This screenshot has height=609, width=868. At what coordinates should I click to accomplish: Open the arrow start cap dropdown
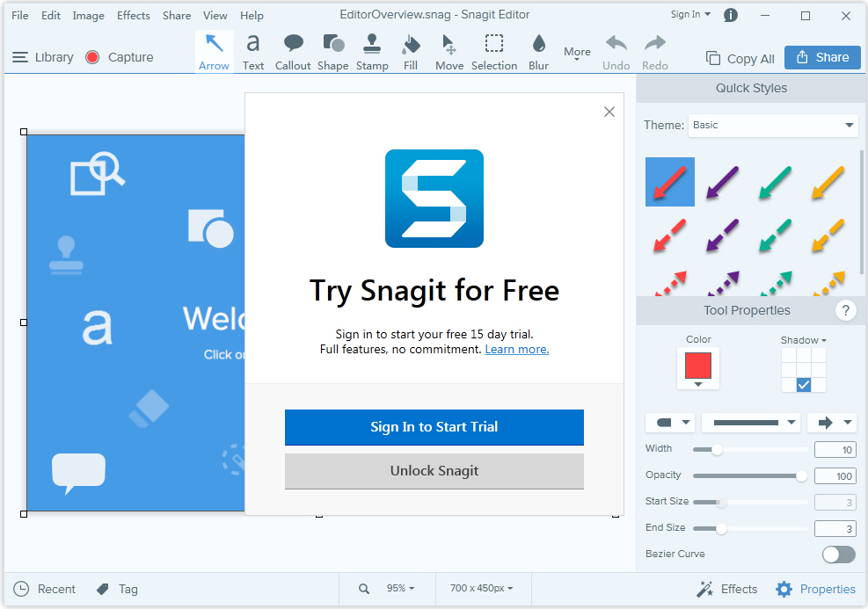(x=670, y=423)
